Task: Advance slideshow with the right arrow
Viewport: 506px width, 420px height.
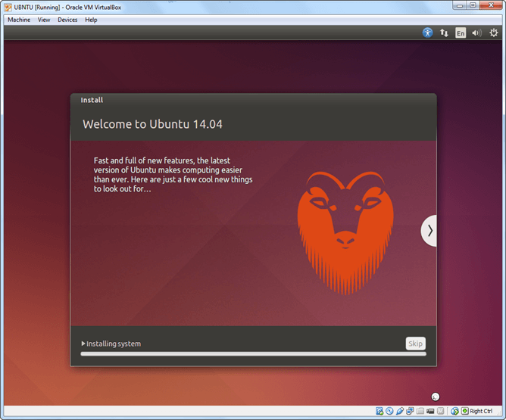Action: point(429,231)
